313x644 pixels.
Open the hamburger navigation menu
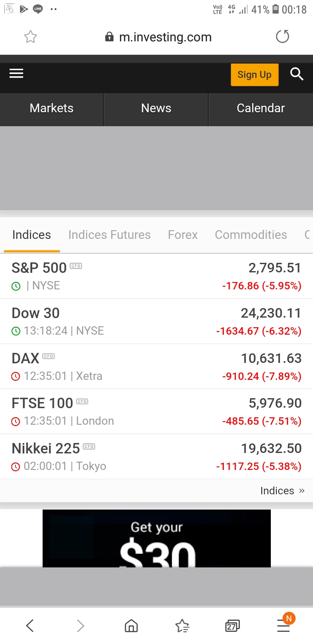click(17, 74)
